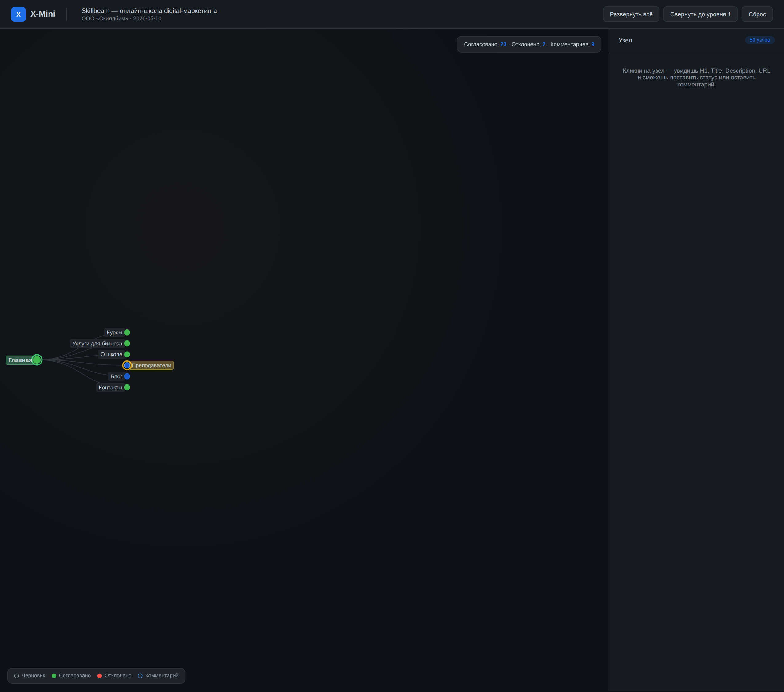Click the Сброс button

tap(757, 14)
